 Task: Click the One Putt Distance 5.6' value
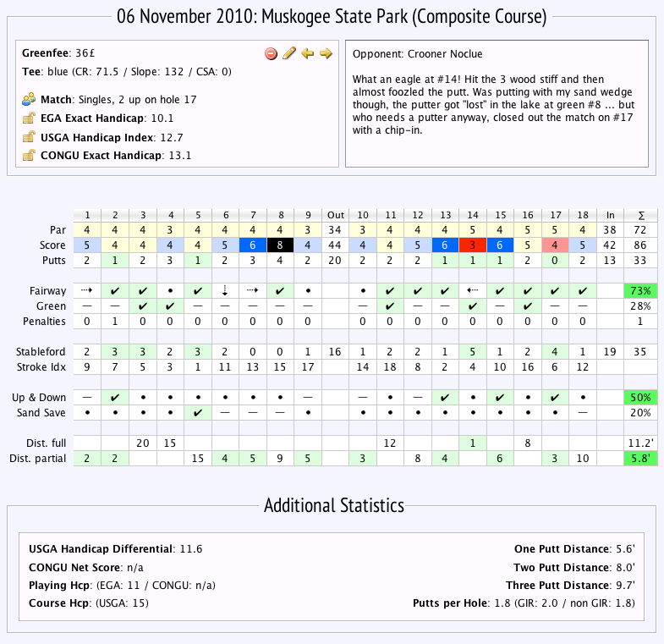pyautogui.click(x=625, y=549)
